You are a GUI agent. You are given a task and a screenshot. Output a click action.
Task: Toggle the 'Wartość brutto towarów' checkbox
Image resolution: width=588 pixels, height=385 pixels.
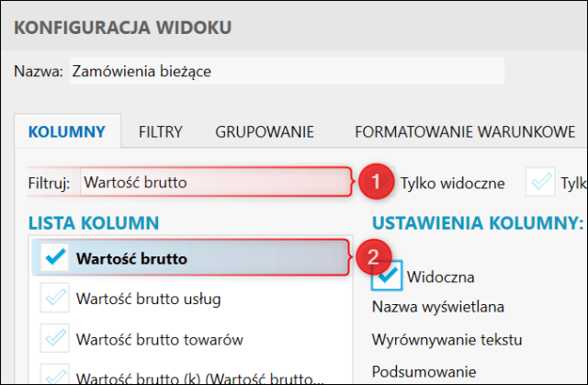click(x=54, y=339)
